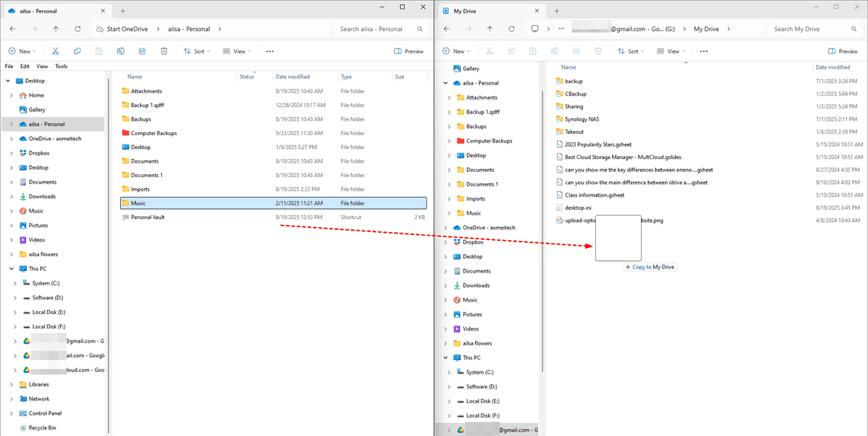Expand Dropbox node in left sidebar
Image resolution: width=868 pixels, height=436 pixels.
point(12,153)
